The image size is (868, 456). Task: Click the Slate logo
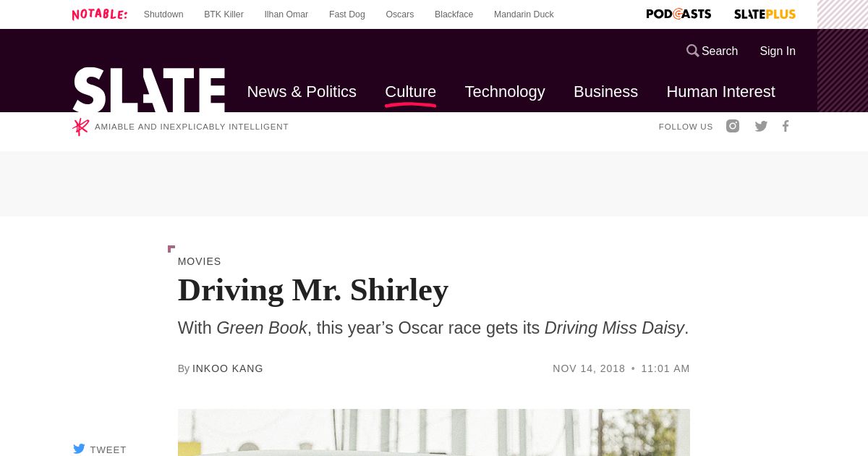click(149, 90)
